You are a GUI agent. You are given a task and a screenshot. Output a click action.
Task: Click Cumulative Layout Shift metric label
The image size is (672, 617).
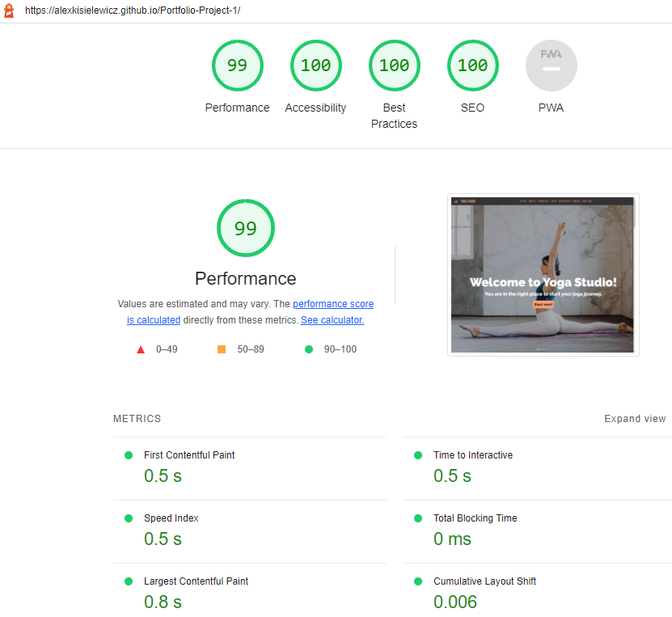click(x=484, y=581)
